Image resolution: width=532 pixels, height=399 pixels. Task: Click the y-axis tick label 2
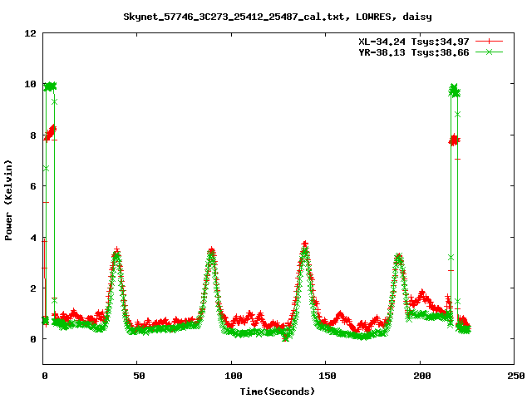click(33, 288)
